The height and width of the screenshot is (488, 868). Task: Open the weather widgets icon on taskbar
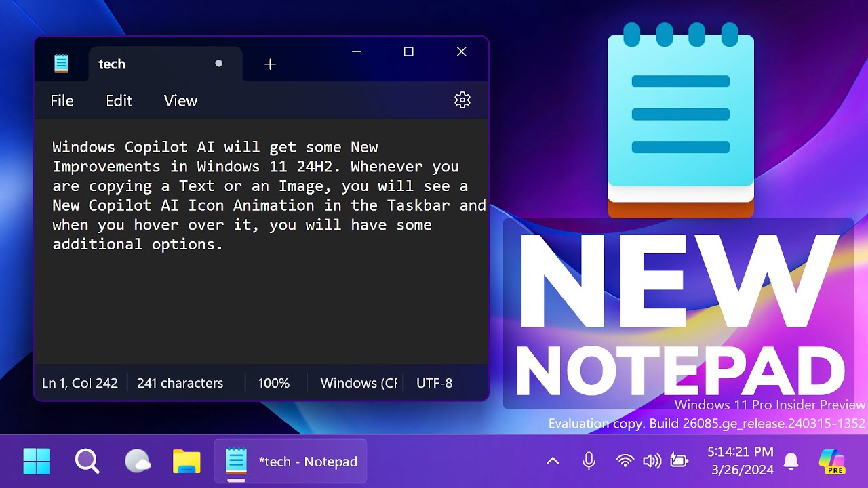(x=138, y=462)
